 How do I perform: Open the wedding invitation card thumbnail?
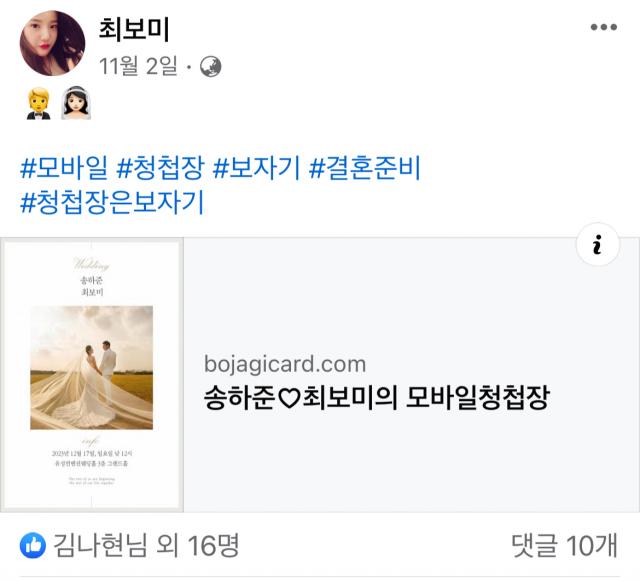92,375
